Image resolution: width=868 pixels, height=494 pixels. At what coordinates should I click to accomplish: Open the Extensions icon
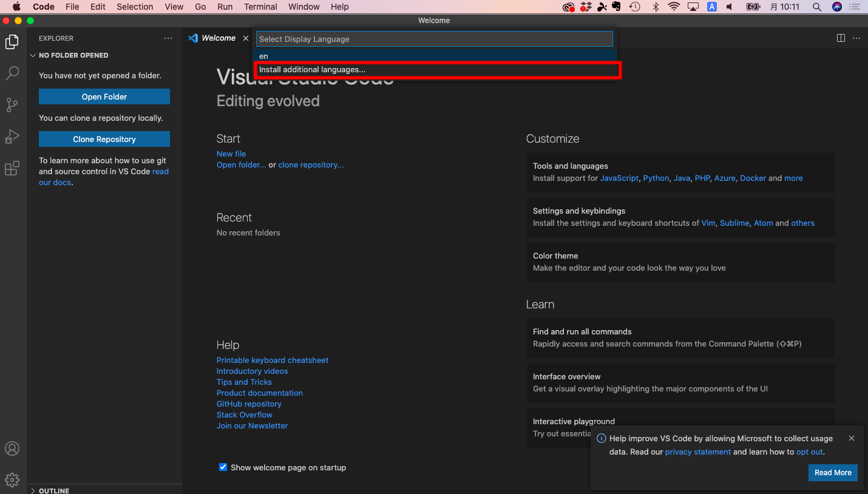pyautogui.click(x=12, y=168)
